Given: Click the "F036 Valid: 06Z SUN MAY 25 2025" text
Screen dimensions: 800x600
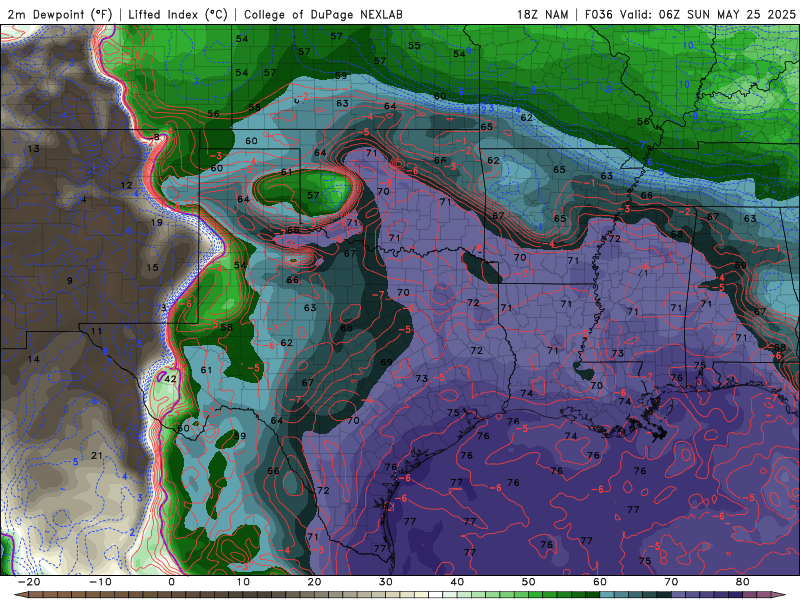Looking at the screenshot, I should [x=690, y=14].
